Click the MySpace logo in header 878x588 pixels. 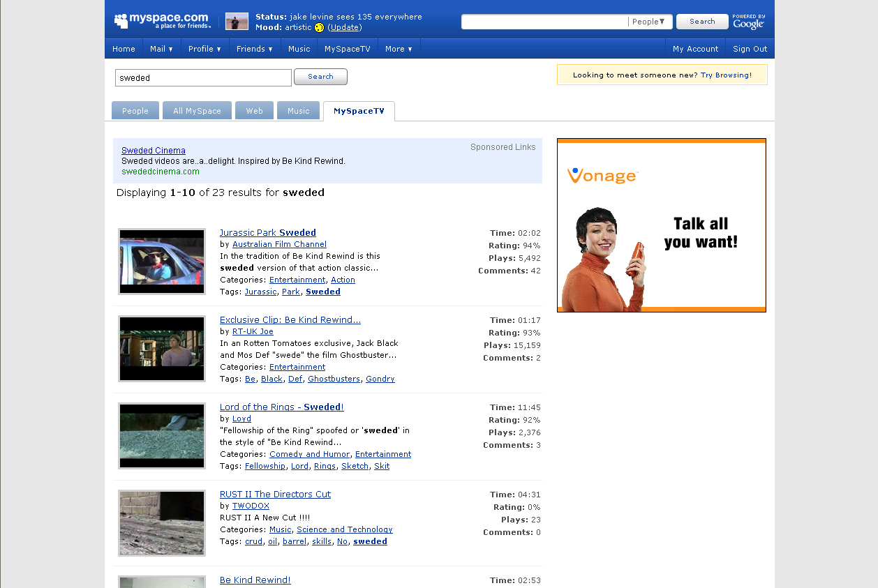tap(162, 20)
